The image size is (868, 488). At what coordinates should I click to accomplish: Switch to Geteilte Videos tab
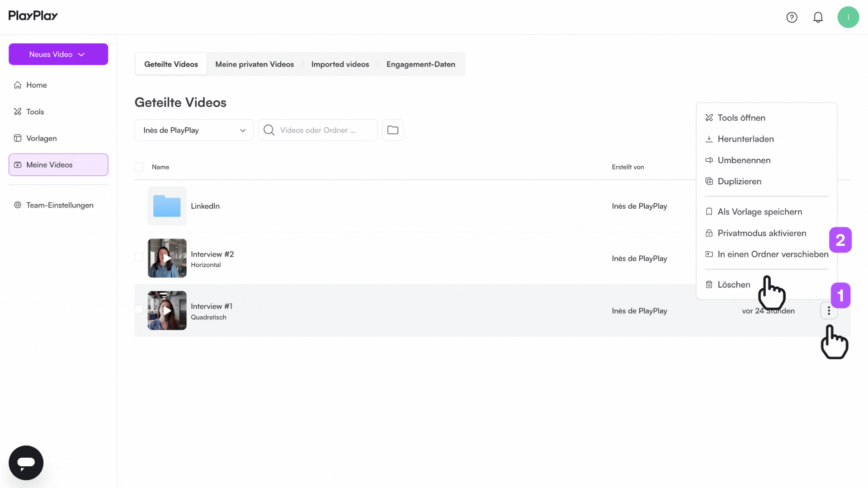171,64
